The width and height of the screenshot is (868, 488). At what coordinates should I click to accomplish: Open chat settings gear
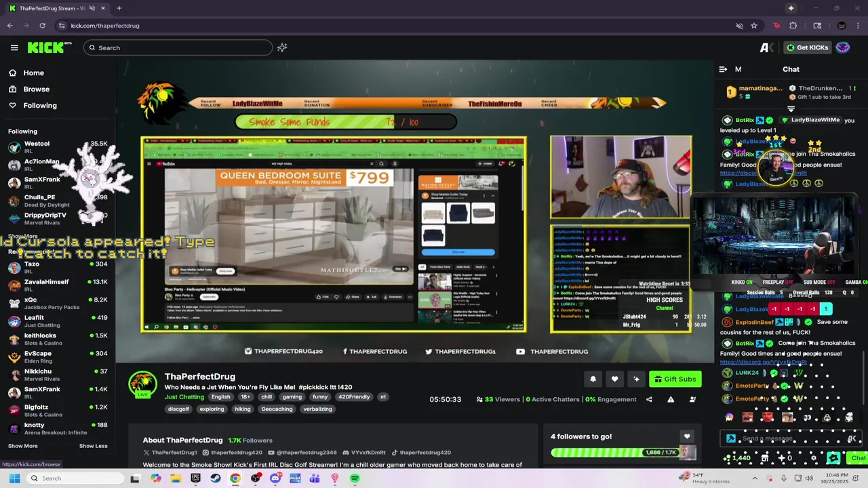[x=814, y=458]
